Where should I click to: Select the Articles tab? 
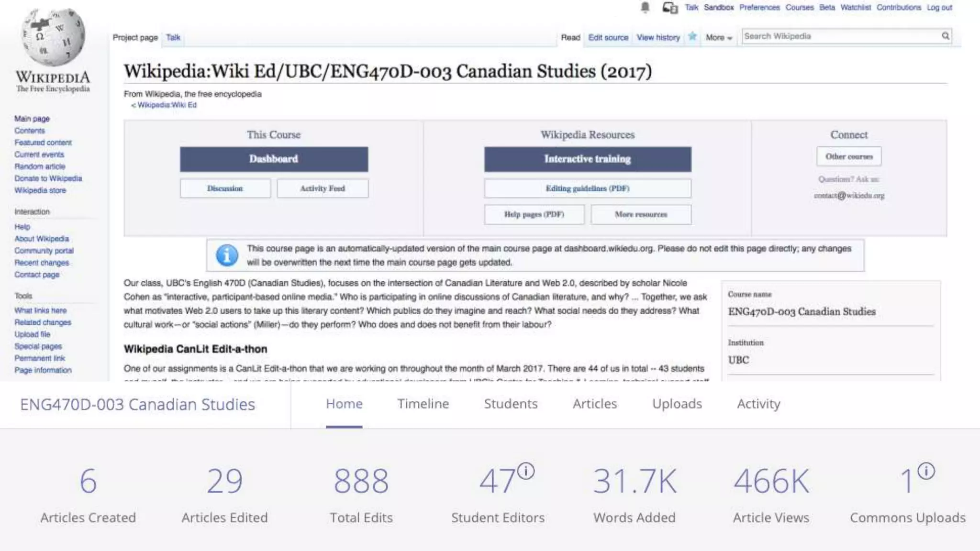[595, 404]
